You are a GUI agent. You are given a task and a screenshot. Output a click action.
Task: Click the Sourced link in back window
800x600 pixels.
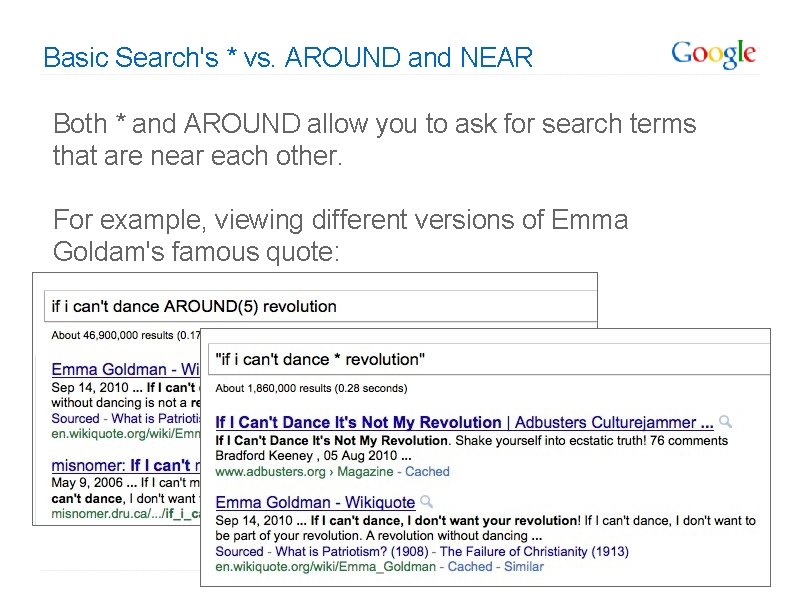(76, 418)
